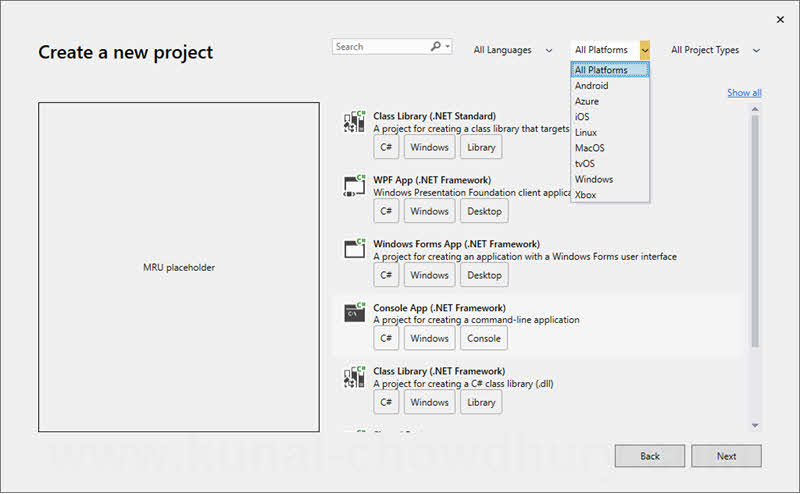Viewport: 800px width, 494px height.
Task: Click the template list scrollbar thumb
Action: pos(755,231)
